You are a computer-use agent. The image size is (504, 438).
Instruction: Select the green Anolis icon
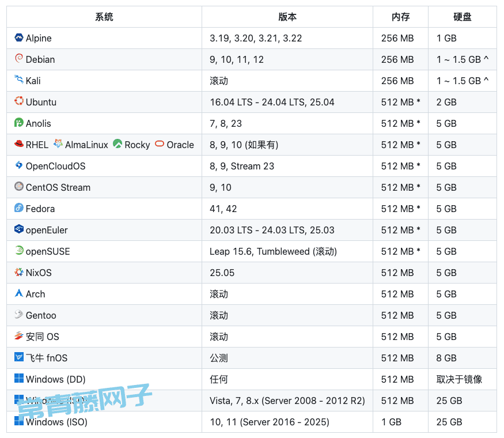tap(19, 122)
